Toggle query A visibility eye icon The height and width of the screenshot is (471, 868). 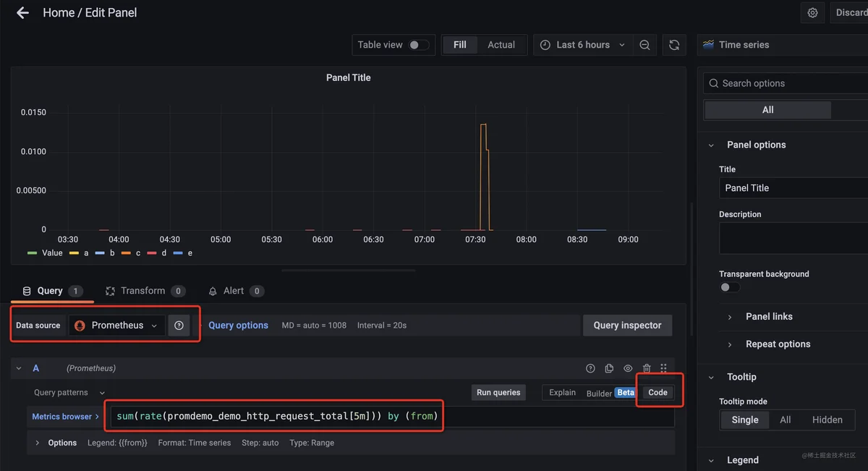pos(628,368)
